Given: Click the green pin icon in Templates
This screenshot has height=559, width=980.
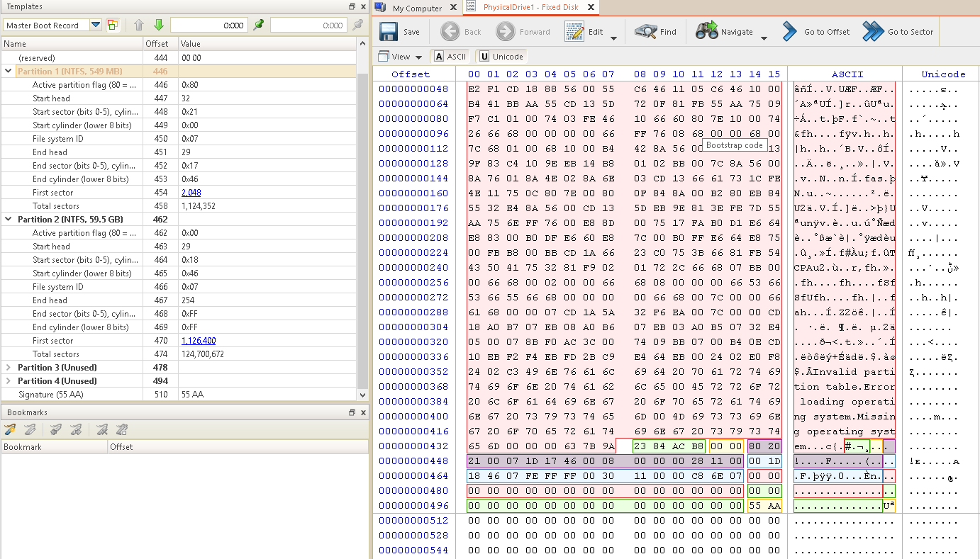Looking at the screenshot, I should point(259,25).
